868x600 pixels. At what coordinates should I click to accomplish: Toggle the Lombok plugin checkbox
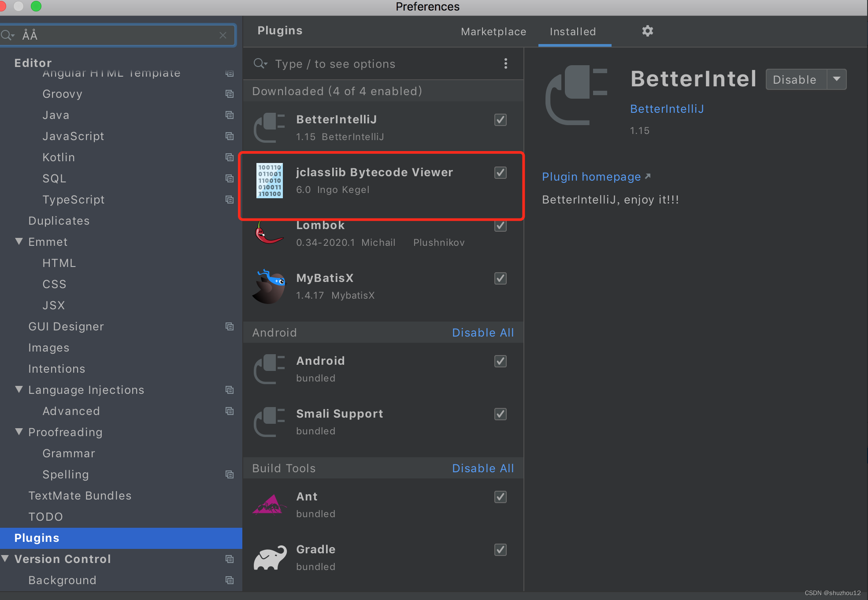(501, 226)
